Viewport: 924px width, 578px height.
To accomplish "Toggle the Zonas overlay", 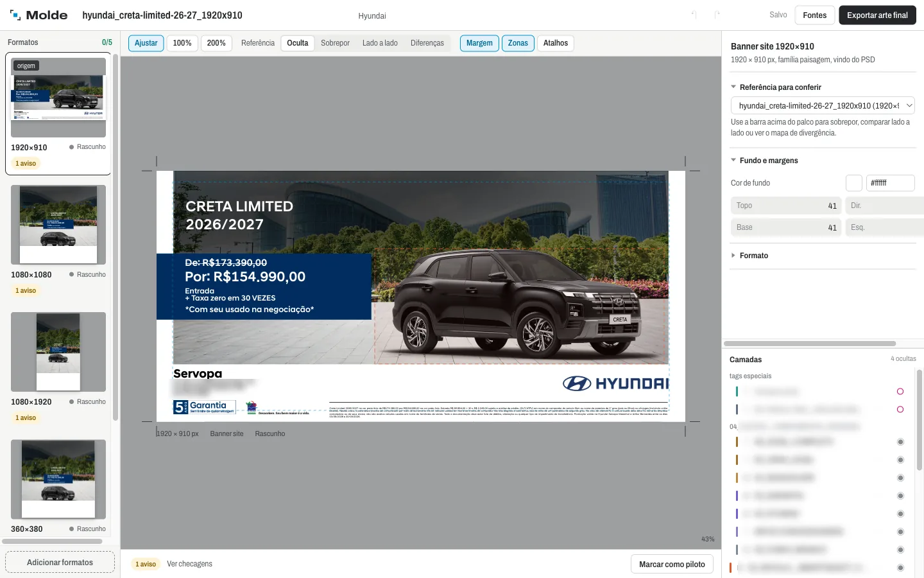I will (518, 43).
